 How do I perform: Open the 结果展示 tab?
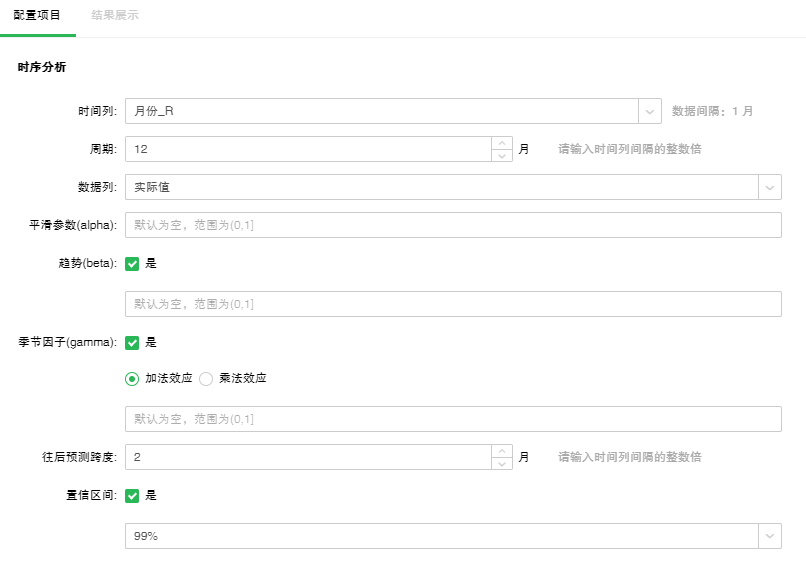[x=115, y=16]
